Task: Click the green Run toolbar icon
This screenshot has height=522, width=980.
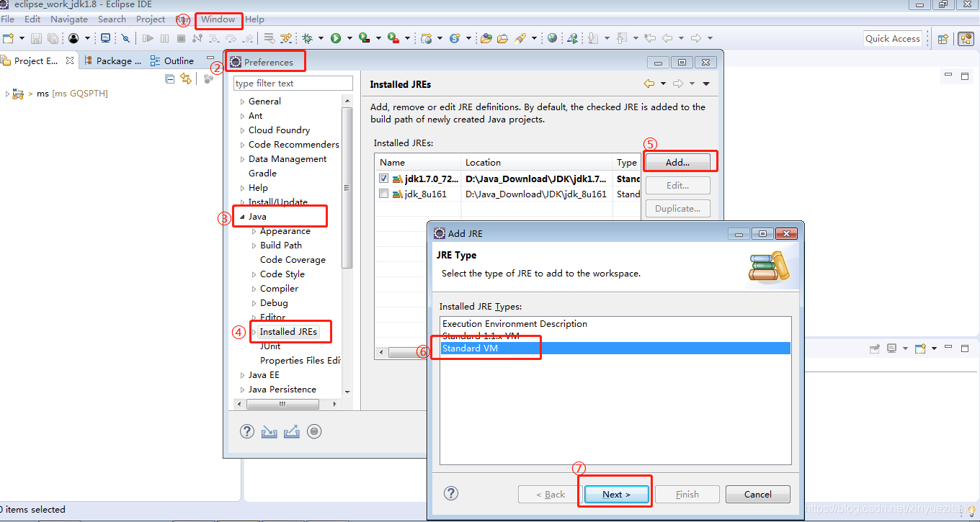Action: click(336, 38)
